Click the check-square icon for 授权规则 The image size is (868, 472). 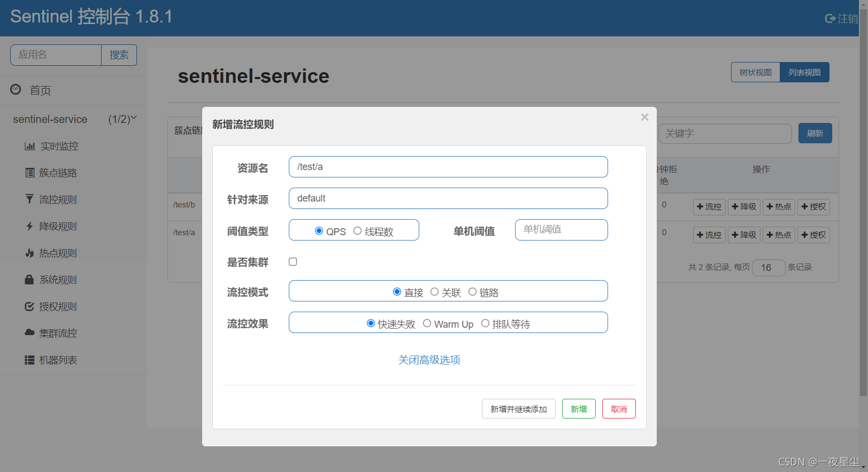click(x=29, y=306)
